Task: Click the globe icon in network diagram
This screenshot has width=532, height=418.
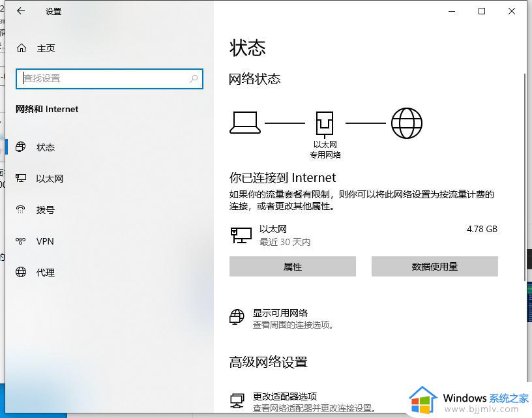Action: [x=406, y=123]
